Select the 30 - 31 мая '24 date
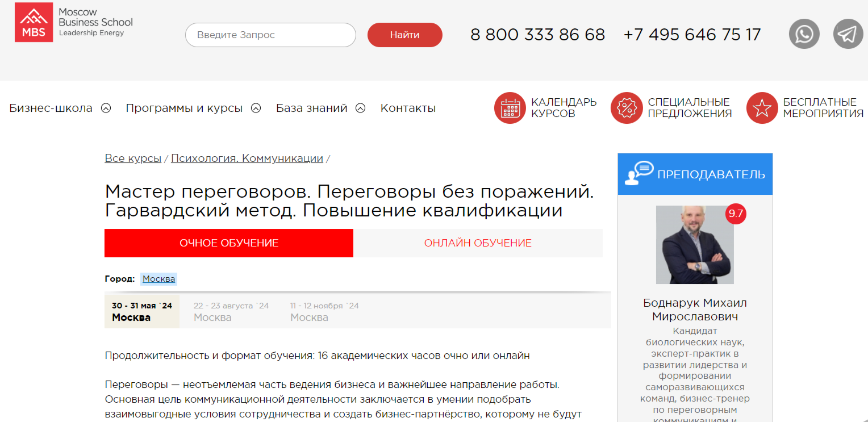868x422 pixels. tap(142, 311)
